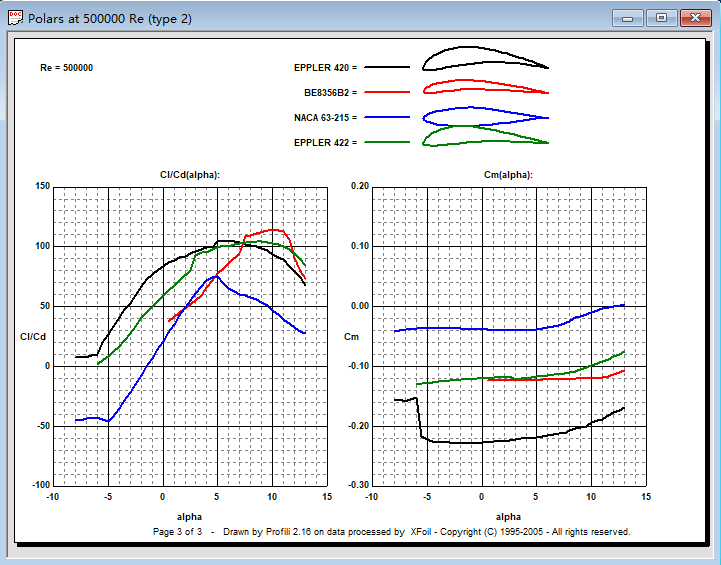
Task: Click the 'Cl/Cd' vertical axis label
Action: 33,336
